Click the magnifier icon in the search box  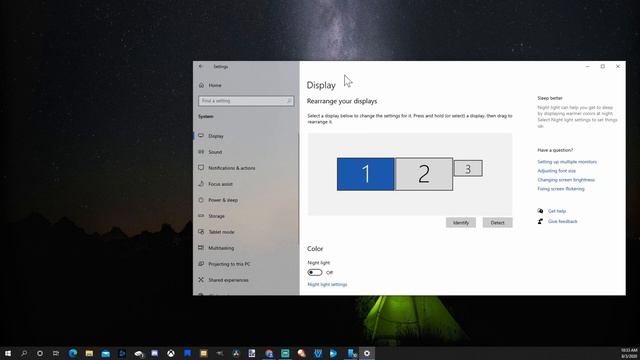click(289, 101)
